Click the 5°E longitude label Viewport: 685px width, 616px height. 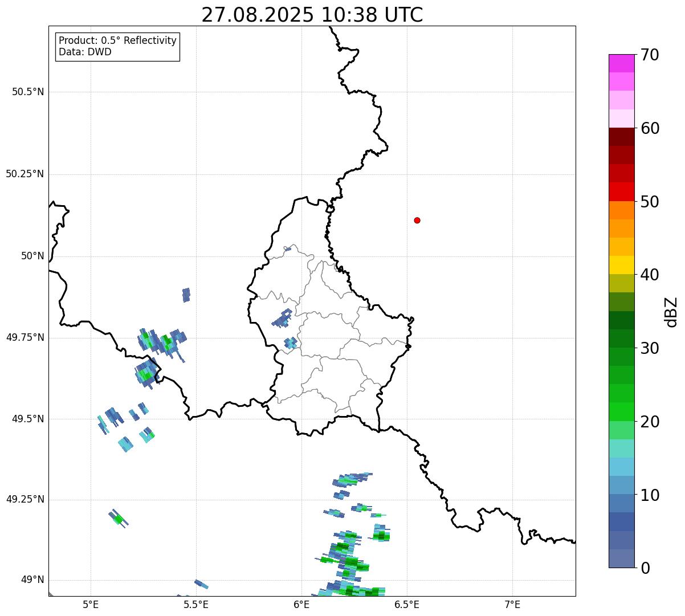[91, 604]
